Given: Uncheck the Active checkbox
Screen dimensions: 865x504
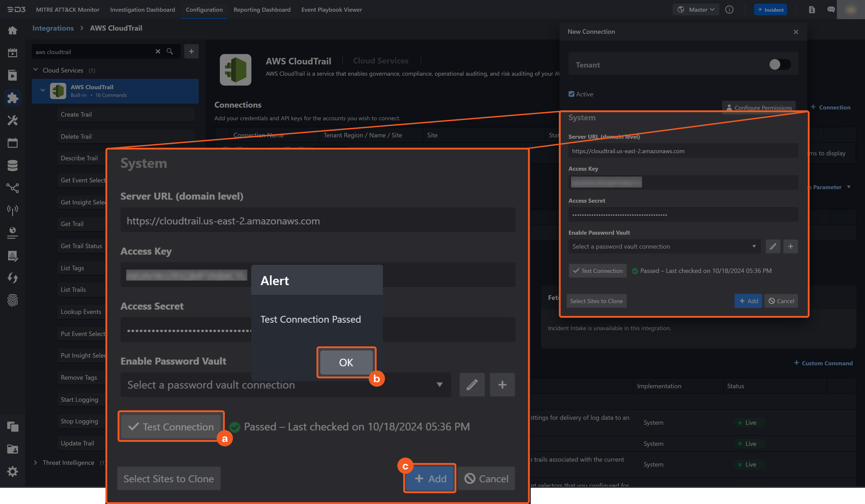Looking at the screenshot, I should (x=571, y=94).
